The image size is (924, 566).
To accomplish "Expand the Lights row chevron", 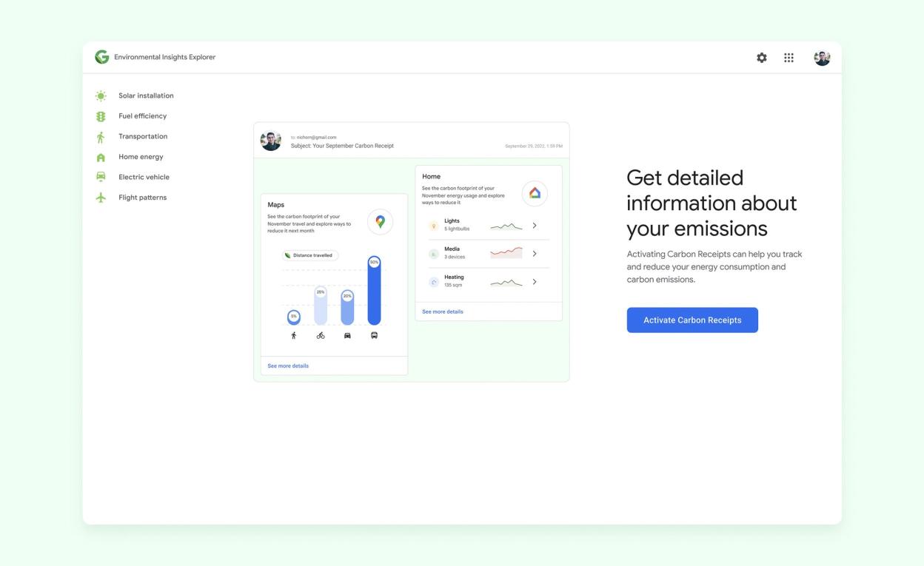I will click(535, 226).
